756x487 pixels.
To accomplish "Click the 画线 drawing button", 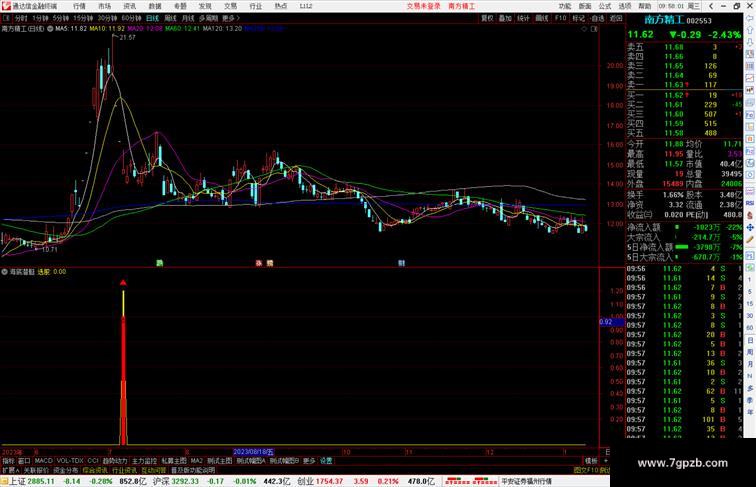I will point(542,18).
